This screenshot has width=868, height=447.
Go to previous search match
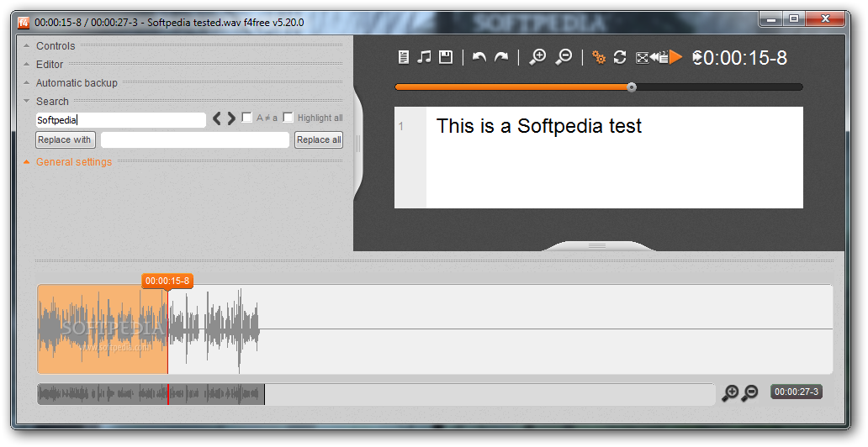(217, 118)
